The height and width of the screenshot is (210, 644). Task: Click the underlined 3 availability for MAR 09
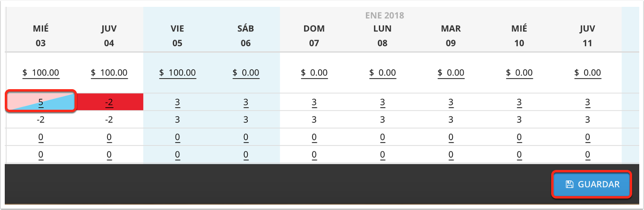[451, 103]
